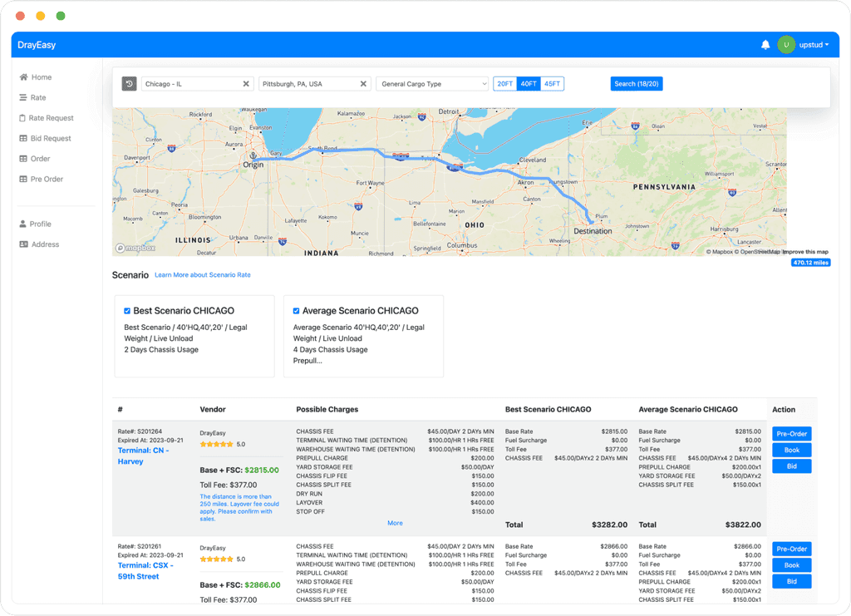Click the Profile person icon
This screenshot has height=616, width=851.
coord(22,224)
